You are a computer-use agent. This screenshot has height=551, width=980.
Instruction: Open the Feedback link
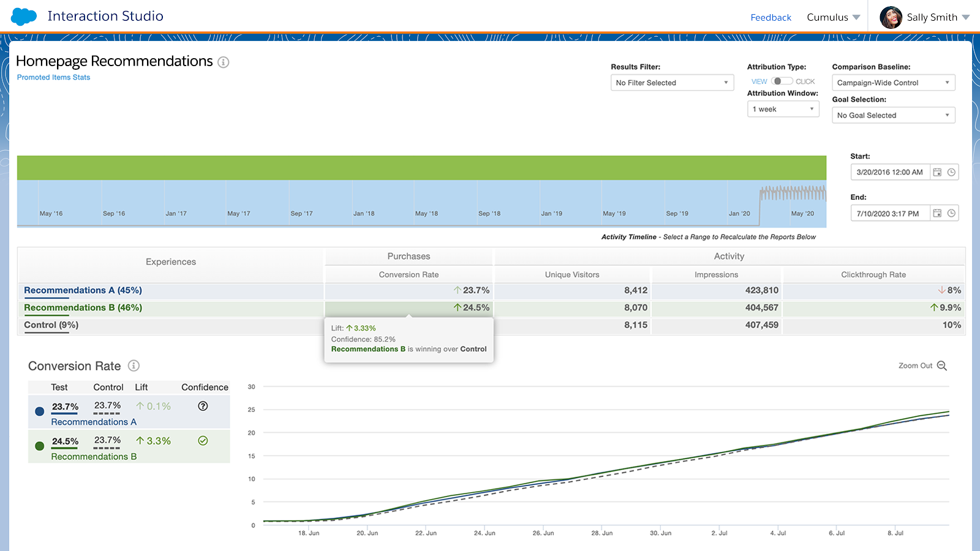[x=771, y=17]
